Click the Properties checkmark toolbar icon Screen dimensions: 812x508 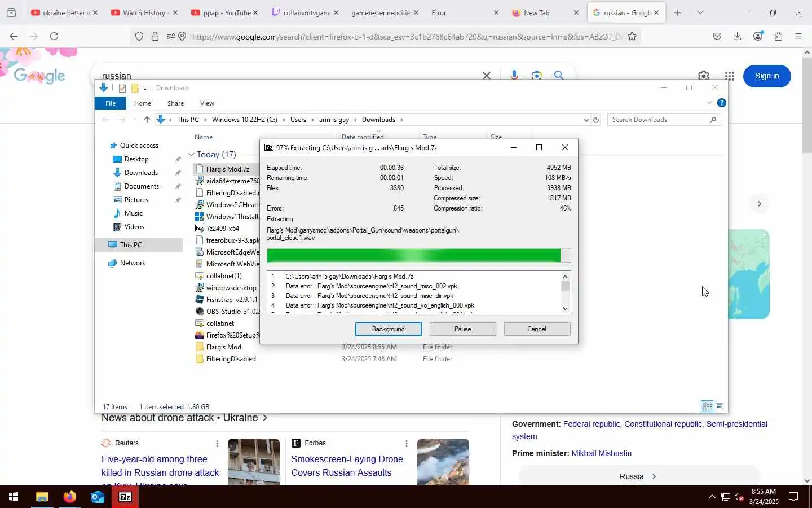coord(122,88)
